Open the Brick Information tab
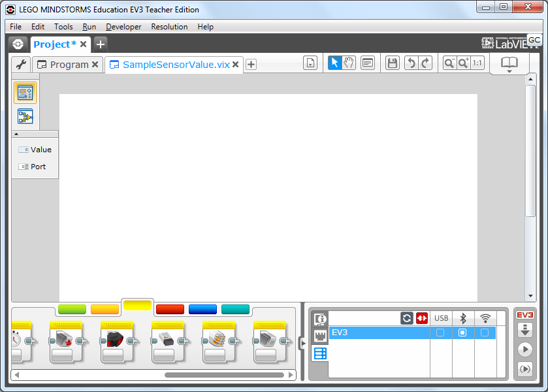Image resolution: width=548 pixels, height=392 pixels. coord(320,319)
